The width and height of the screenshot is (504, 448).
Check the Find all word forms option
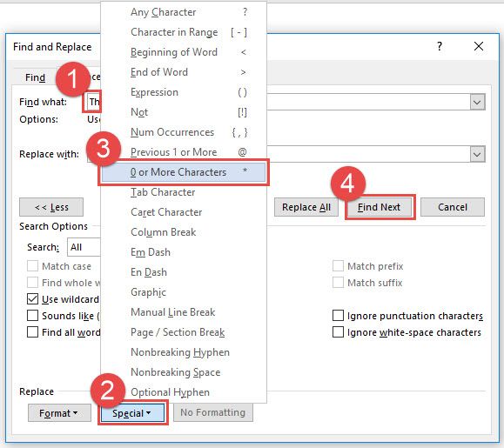click(32, 332)
